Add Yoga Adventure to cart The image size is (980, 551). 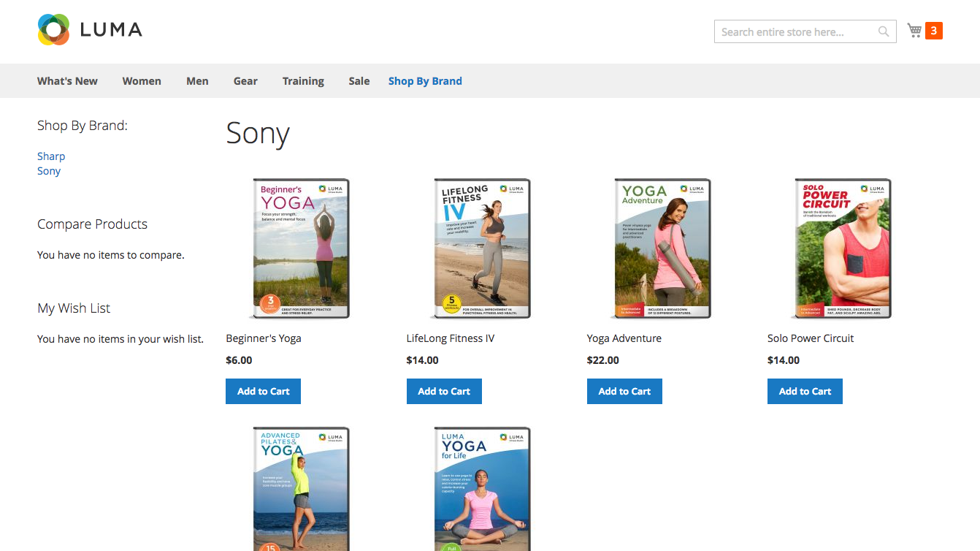624,391
